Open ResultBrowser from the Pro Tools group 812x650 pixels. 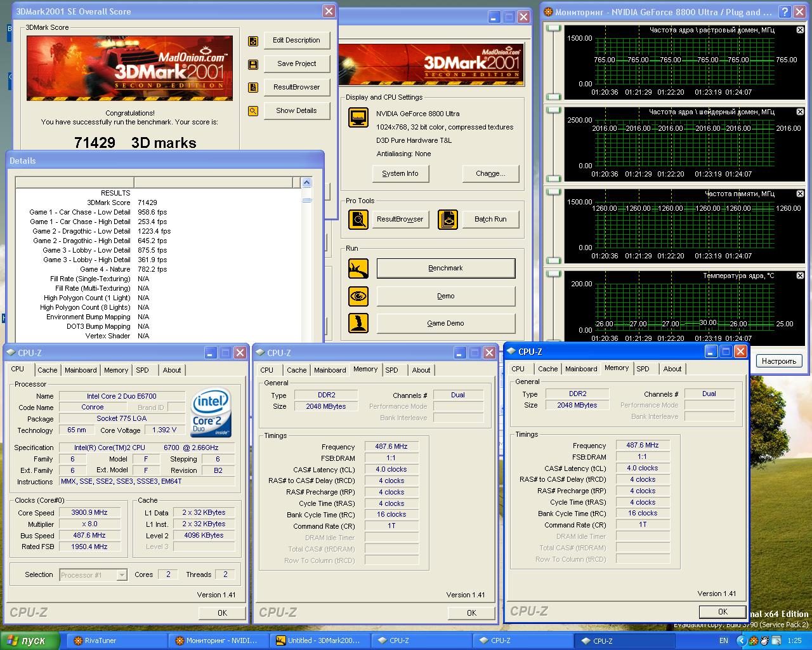pos(400,219)
